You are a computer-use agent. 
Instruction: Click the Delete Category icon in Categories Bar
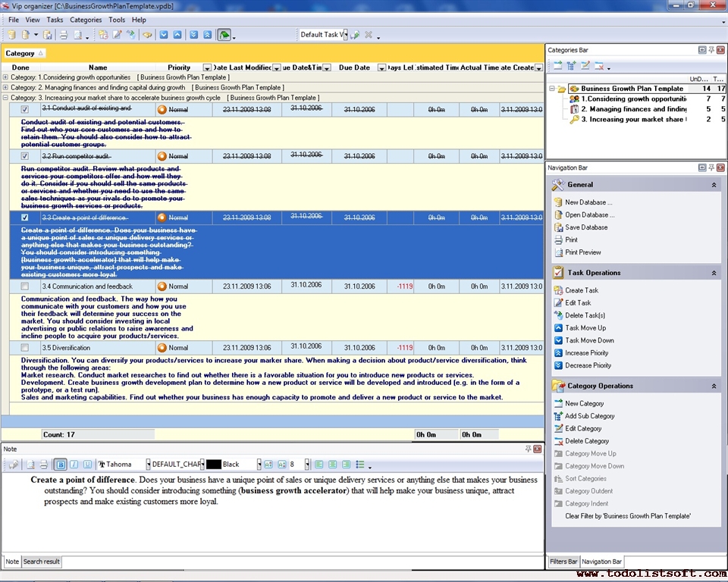(x=599, y=66)
